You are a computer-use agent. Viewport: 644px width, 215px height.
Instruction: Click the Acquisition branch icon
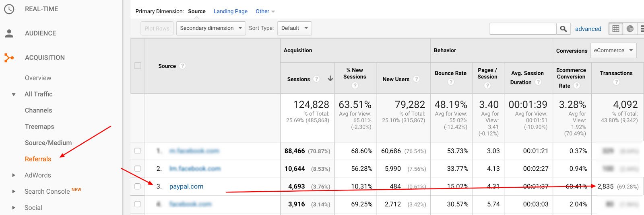point(9,58)
